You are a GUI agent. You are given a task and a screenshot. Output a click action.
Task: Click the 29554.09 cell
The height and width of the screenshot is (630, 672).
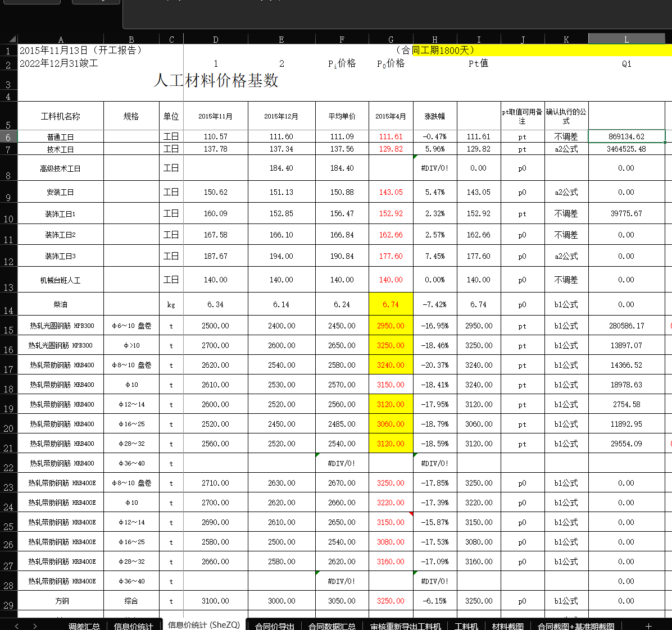tap(626, 444)
